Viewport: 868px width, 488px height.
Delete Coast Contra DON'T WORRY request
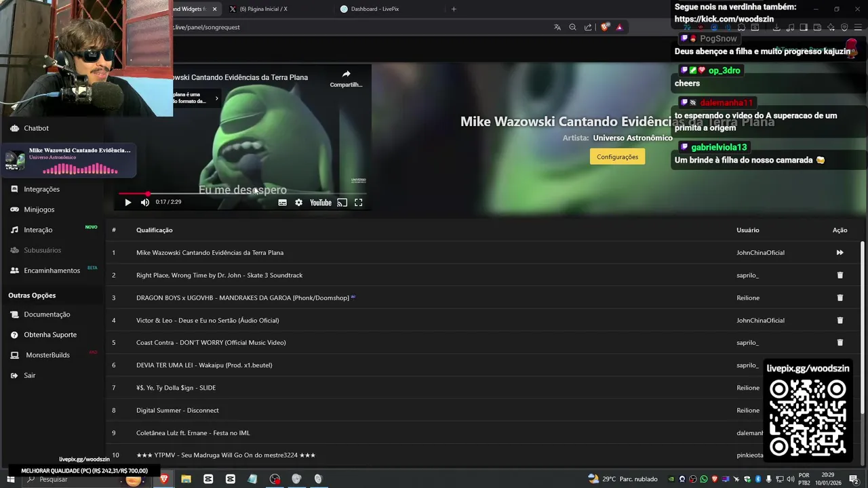pos(840,342)
